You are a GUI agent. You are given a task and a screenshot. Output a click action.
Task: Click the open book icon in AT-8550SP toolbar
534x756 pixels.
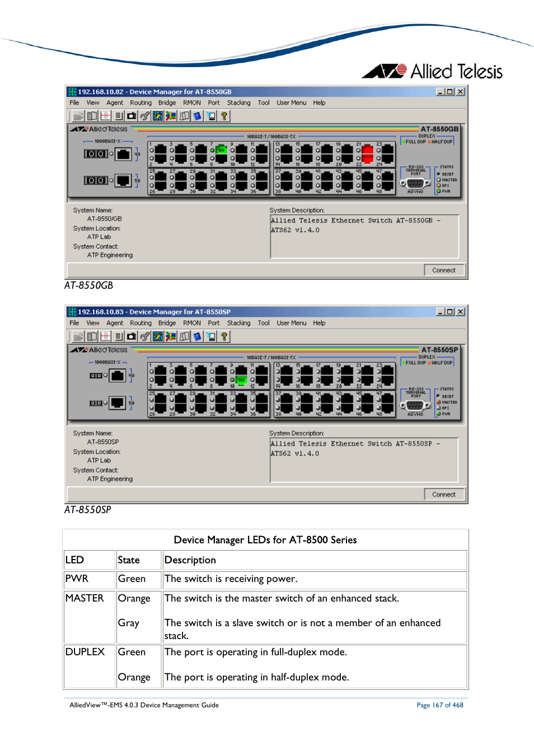click(x=92, y=336)
